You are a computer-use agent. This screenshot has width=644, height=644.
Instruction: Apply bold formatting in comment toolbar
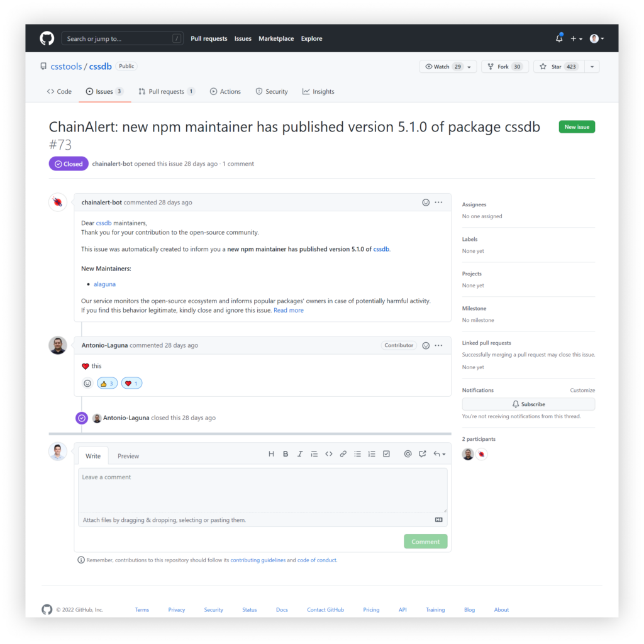pyautogui.click(x=286, y=454)
